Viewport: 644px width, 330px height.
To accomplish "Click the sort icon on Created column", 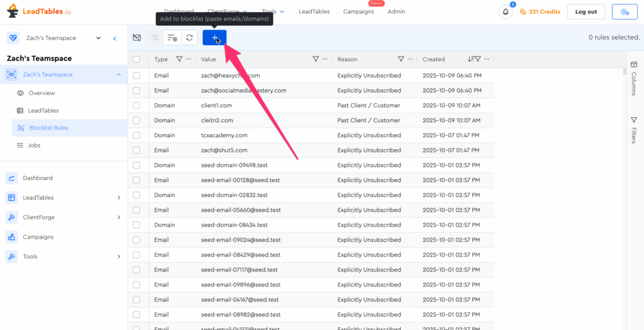I will point(470,59).
